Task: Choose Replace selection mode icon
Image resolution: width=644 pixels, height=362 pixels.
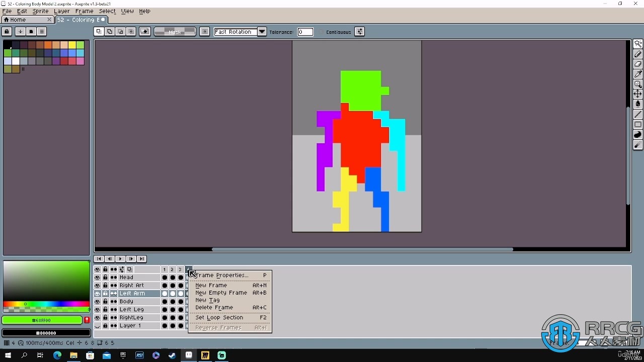Action: click(x=99, y=32)
